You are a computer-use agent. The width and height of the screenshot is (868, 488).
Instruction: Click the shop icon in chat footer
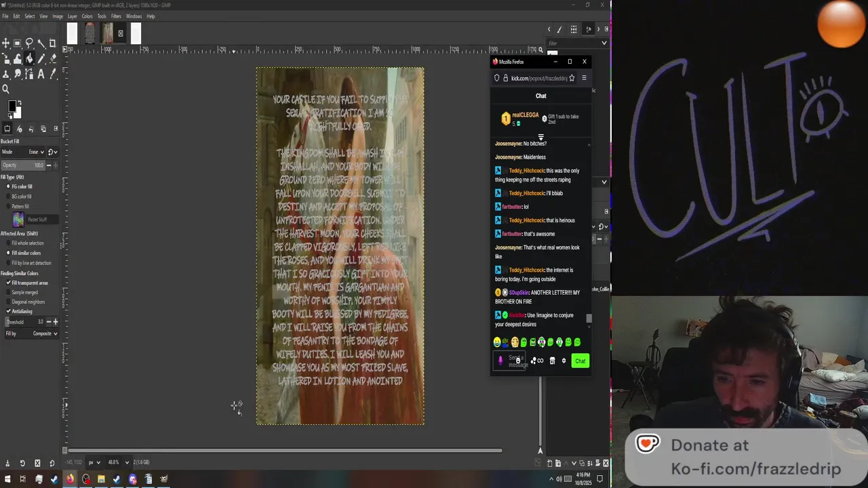click(552, 361)
